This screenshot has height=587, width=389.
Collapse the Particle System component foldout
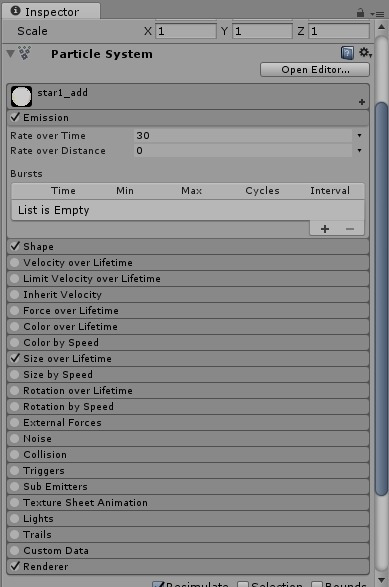pos(10,54)
